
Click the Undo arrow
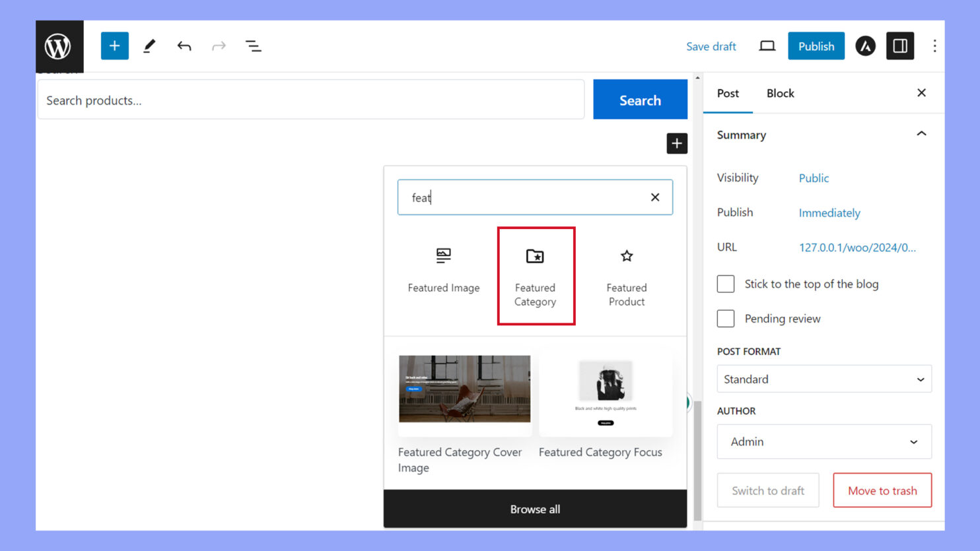coord(184,46)
